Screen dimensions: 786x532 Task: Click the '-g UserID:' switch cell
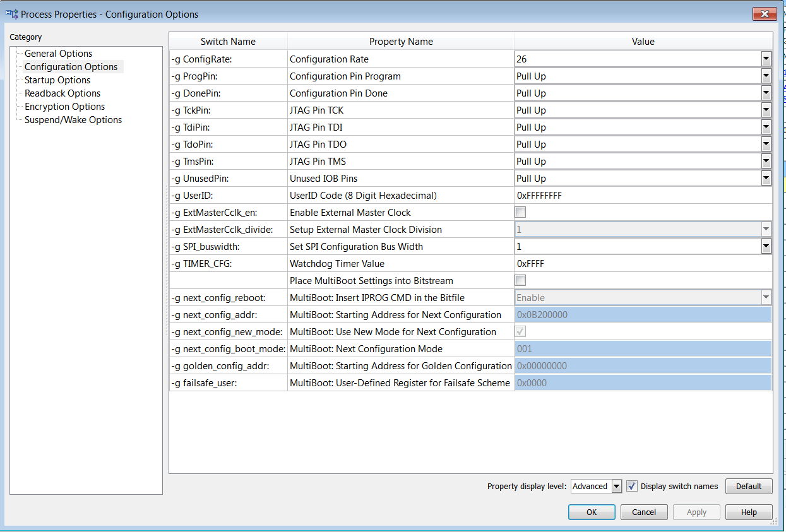(x=228, y=195)
